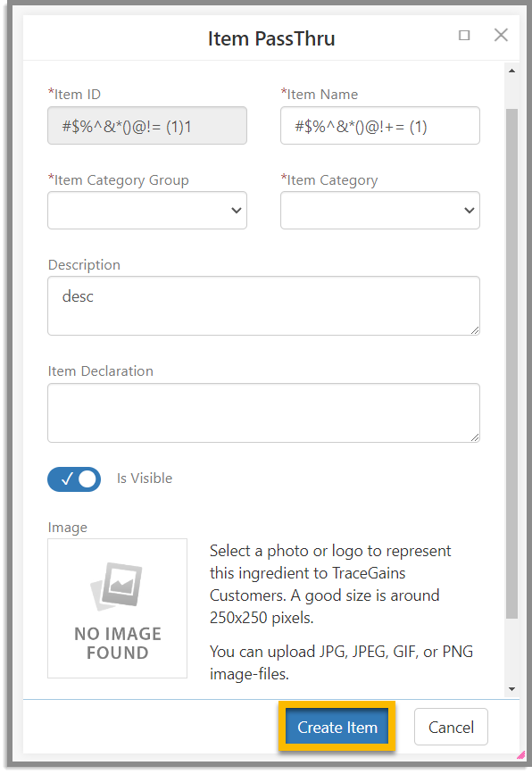Click the vertical scrollbar thumb
The image size is (532, 774).
coord(511,363)
